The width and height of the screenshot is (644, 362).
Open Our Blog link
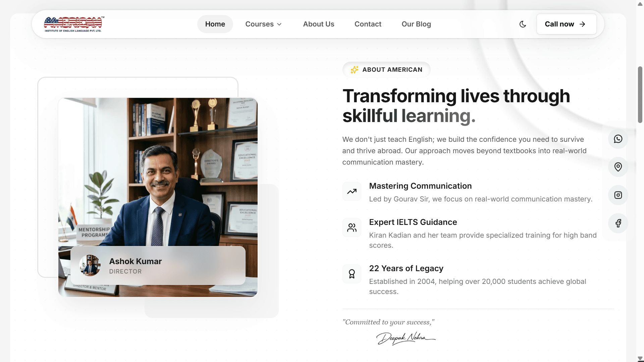pos(416,24)
